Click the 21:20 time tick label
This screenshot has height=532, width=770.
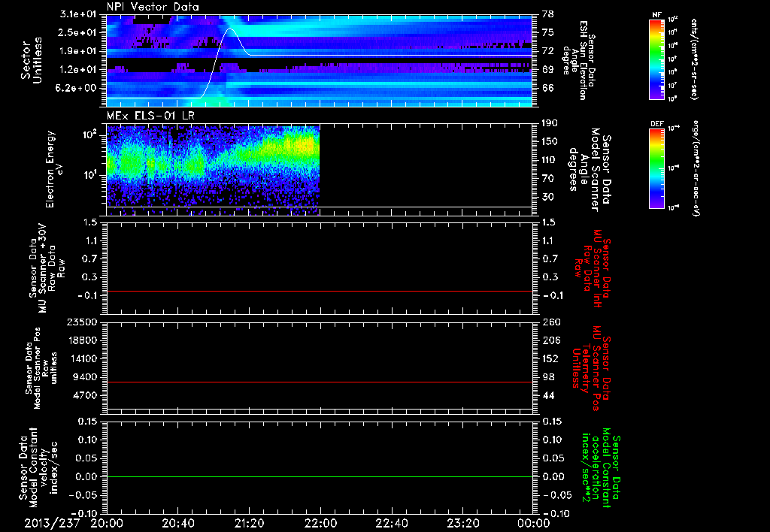249,523
